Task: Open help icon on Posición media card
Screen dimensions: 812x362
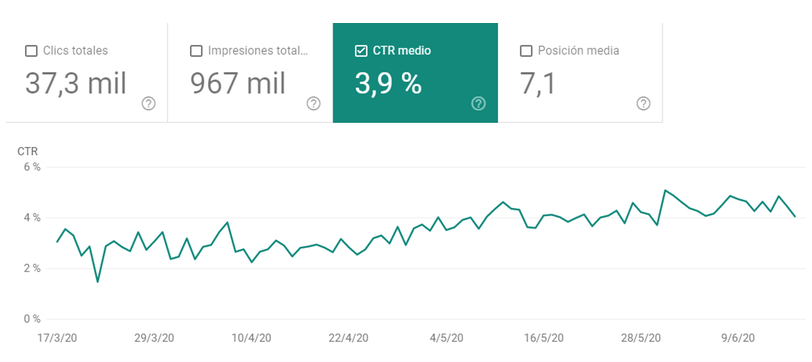Action: pyautogui.click(x=643, y=104)
